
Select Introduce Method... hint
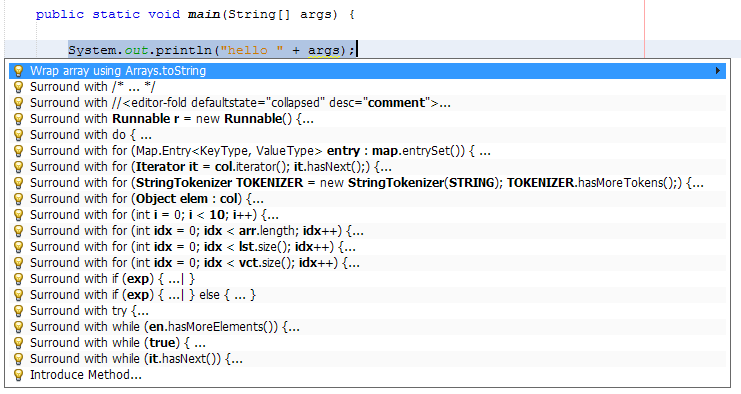point(367,375)
